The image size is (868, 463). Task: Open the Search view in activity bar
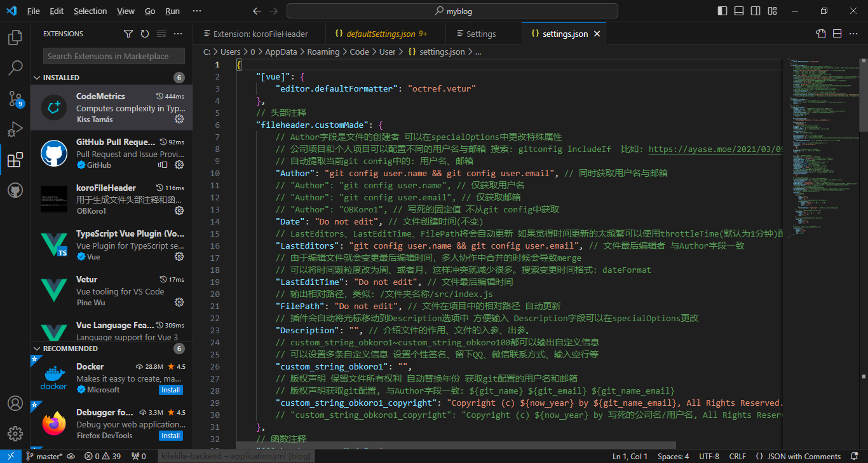(x=15, y=68)
